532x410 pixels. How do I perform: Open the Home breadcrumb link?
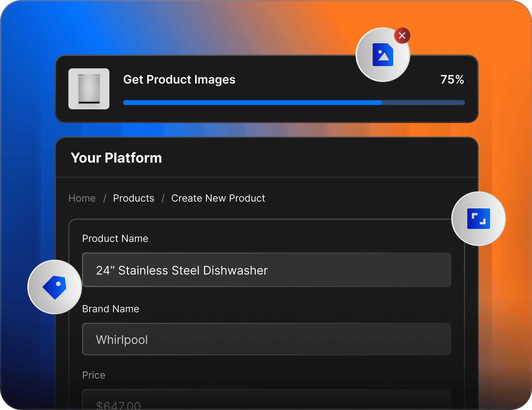pyautogui.click(x=82, y=198)
